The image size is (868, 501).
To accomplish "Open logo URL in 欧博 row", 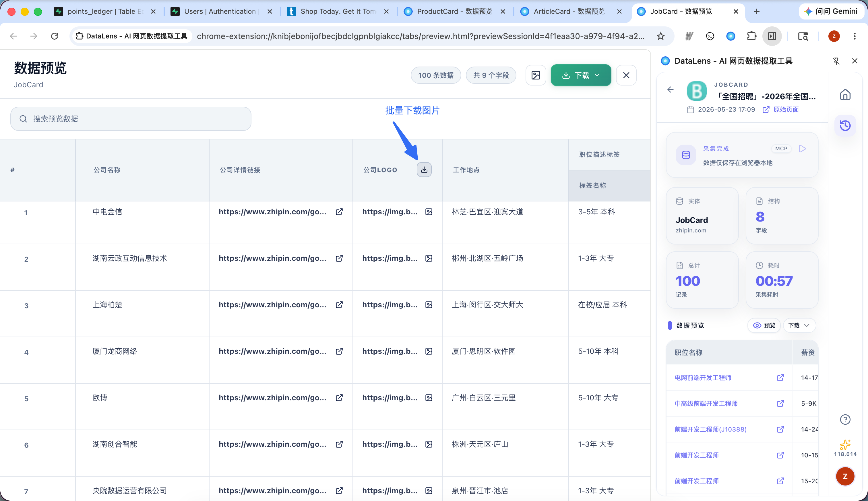I will 390,398.
